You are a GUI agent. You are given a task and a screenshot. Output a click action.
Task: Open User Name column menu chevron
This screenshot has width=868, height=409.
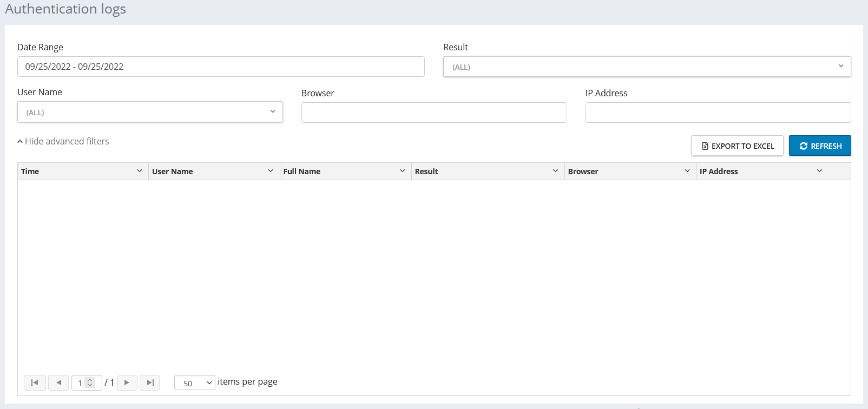(x=271, y=171)
